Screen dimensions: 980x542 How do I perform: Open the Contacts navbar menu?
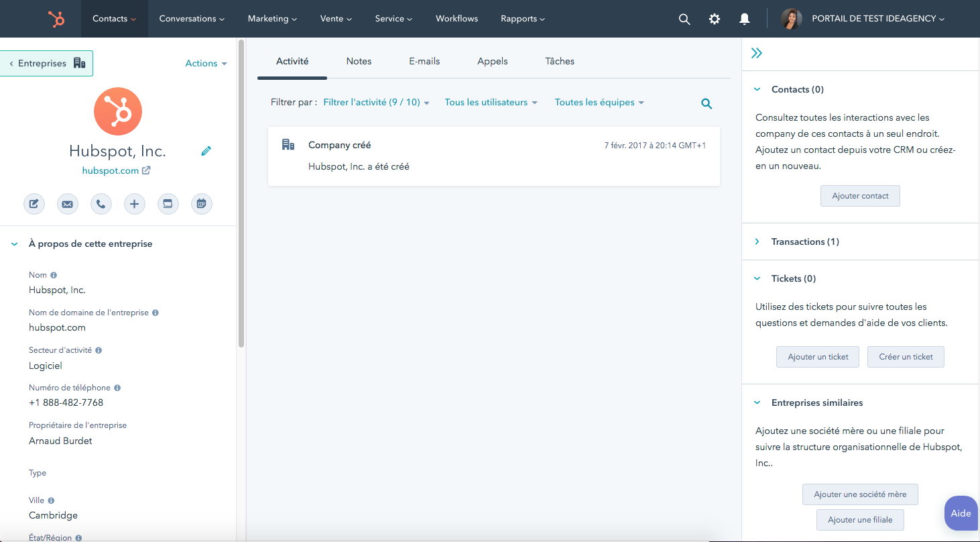115,19
